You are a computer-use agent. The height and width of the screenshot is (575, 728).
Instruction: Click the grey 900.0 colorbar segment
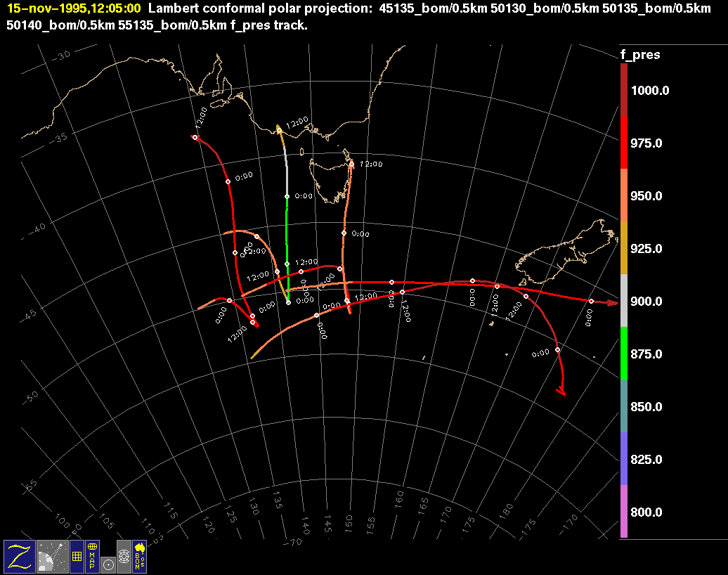(624, 300)
